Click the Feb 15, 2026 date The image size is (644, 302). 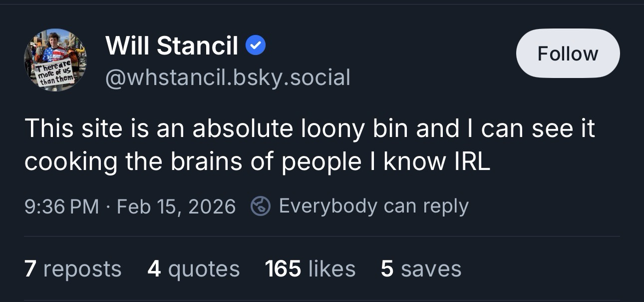pos(176,206)
